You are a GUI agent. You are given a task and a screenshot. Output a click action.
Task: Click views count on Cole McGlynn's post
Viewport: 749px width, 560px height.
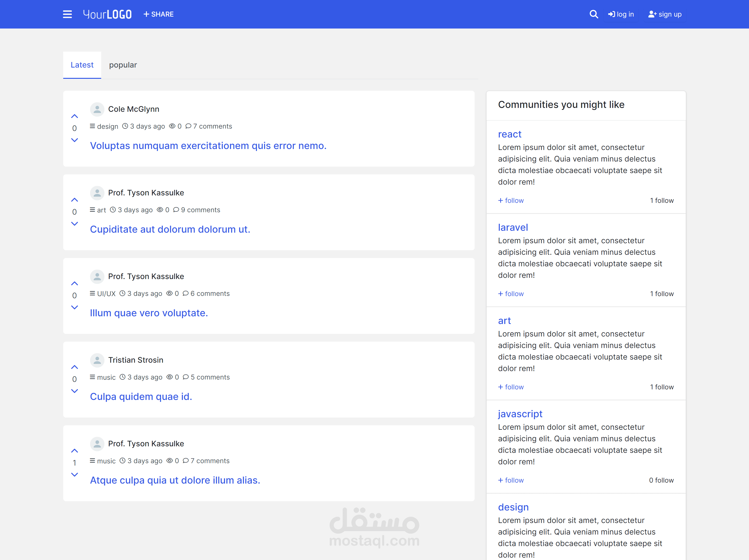pyautogui.click(x=175, y=126)
